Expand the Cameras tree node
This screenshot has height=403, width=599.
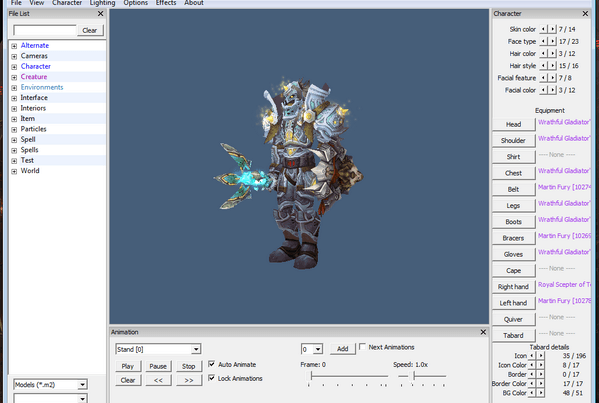pyautogui.click(x=14, y=57)
